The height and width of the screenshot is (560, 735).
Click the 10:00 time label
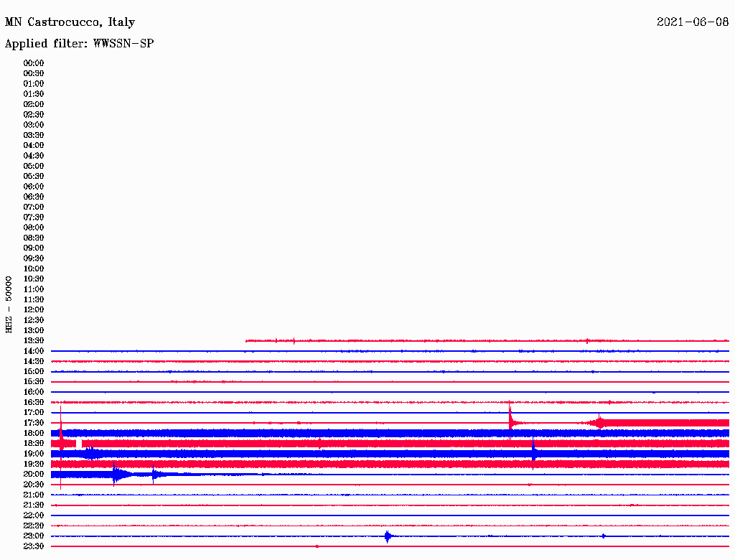click(x=34, y=269)
